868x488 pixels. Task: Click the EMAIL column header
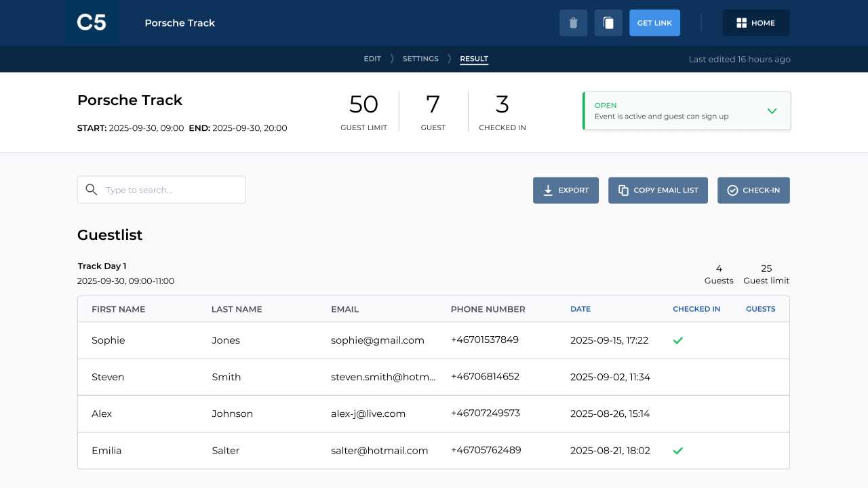point(345,309)
